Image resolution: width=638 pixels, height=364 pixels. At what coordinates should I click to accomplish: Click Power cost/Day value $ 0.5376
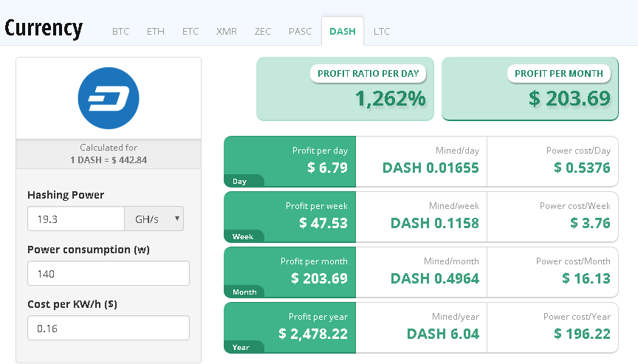583,168
